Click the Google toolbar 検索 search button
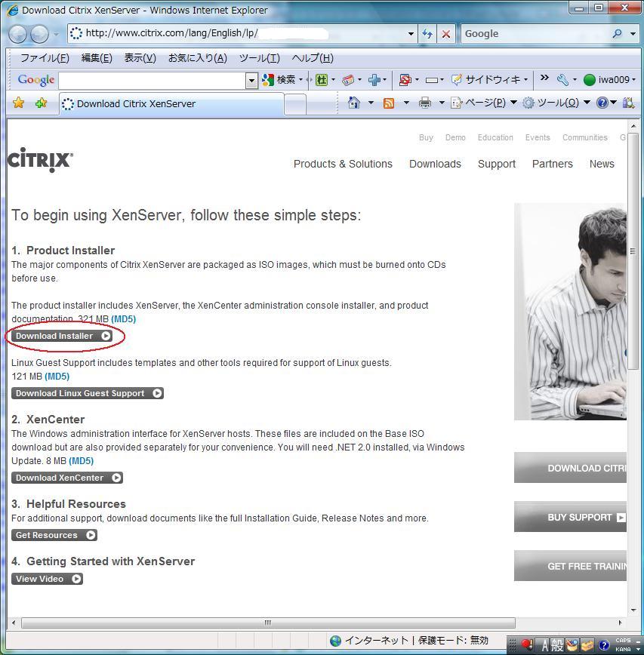 click(279, 79)
